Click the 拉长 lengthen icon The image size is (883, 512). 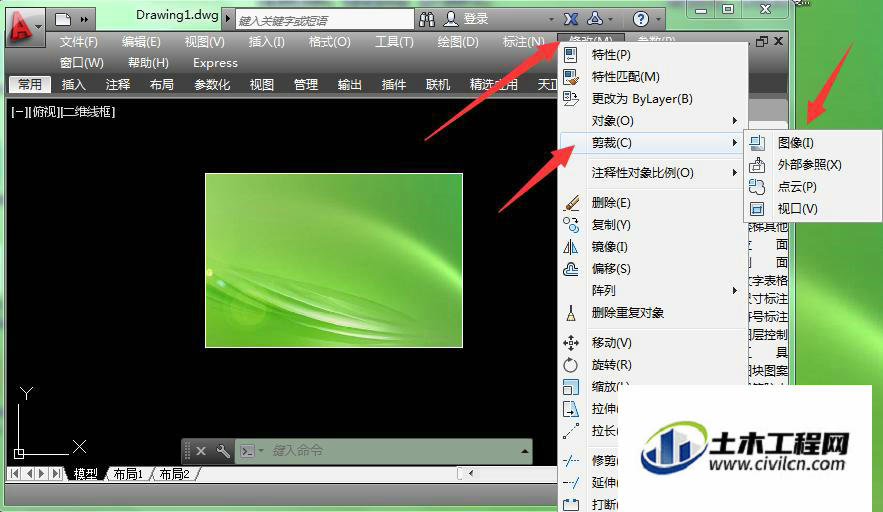tap(570, 431)
